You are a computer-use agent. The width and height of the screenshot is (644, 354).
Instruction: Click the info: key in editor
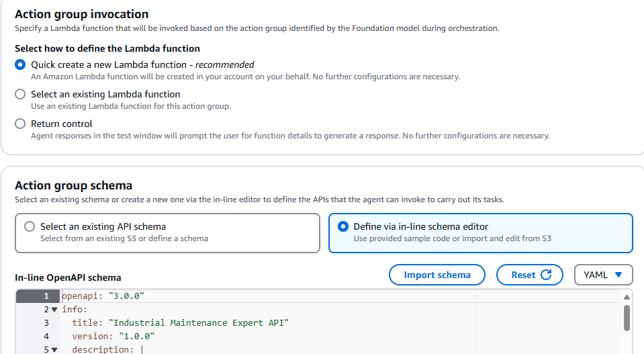(75, 310)
